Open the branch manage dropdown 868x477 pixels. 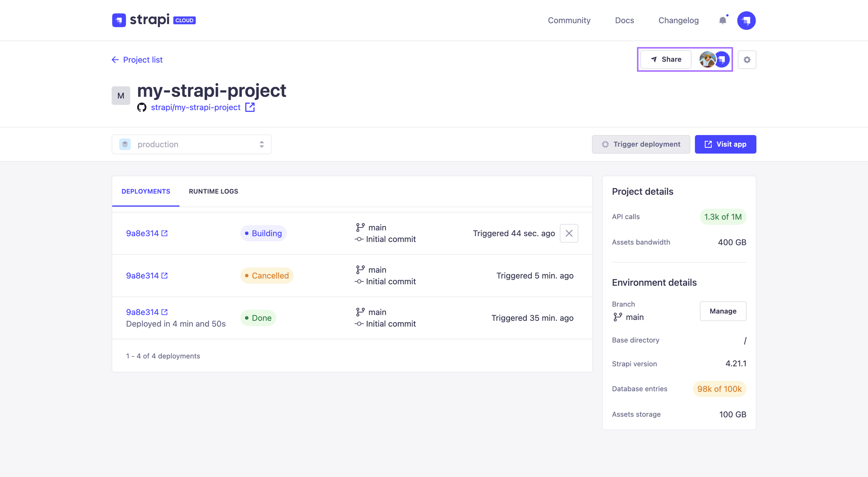pyautogui.click(x=722, y=311)
